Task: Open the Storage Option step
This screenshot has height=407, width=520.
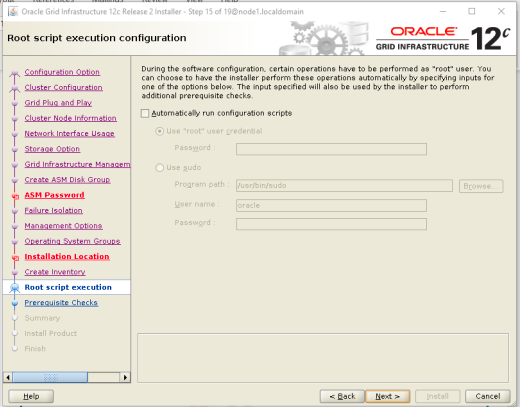Action: point(52,149)
